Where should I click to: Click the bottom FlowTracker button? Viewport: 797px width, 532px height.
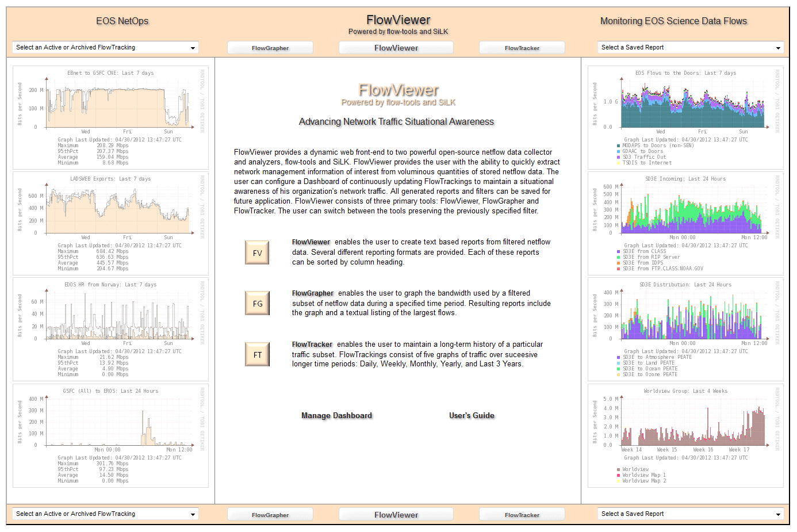522,514
